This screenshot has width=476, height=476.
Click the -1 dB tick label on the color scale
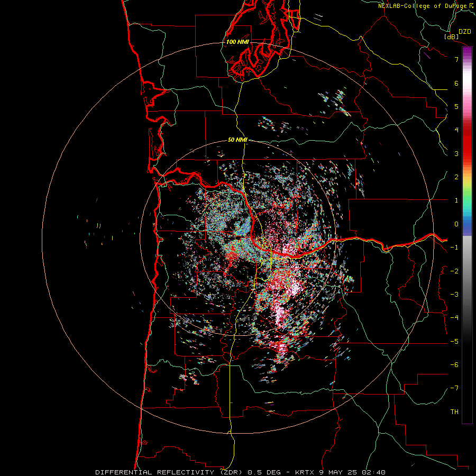pos(454,248)
